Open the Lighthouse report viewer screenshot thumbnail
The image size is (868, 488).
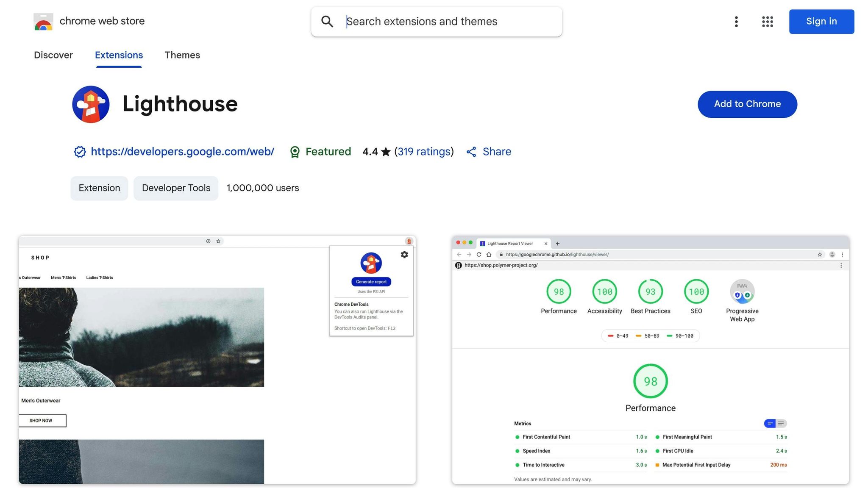point(650,360)
